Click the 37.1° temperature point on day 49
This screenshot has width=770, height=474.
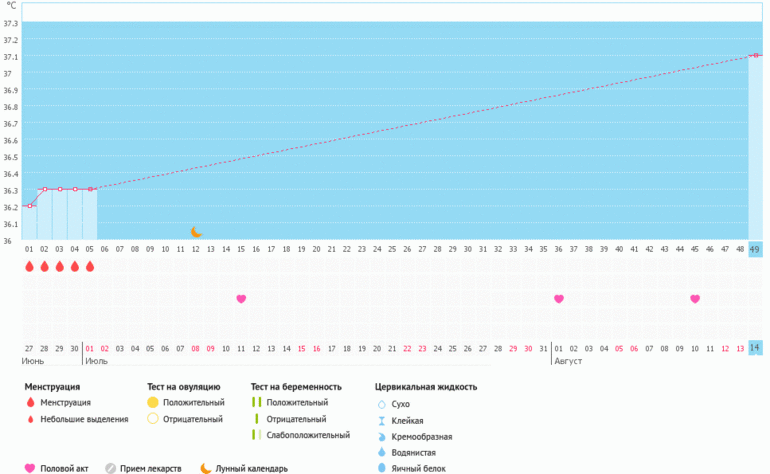tap(756, 56)
